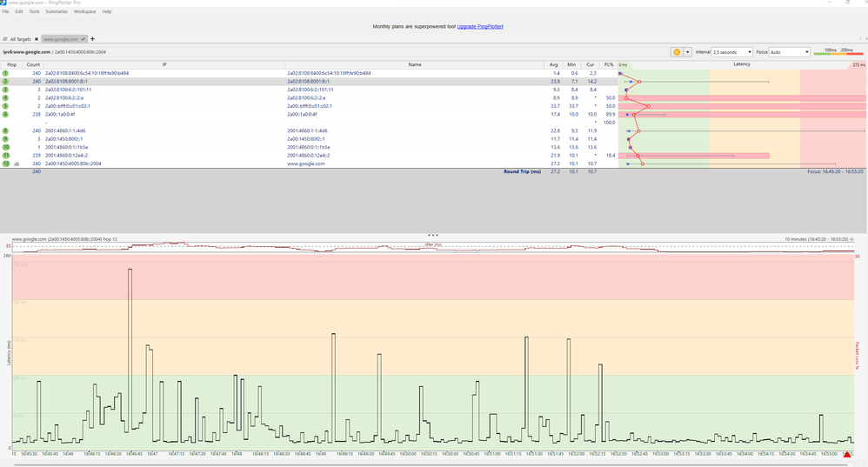Click the Min column header
868x467 pixels.
[x=571, y=64]
